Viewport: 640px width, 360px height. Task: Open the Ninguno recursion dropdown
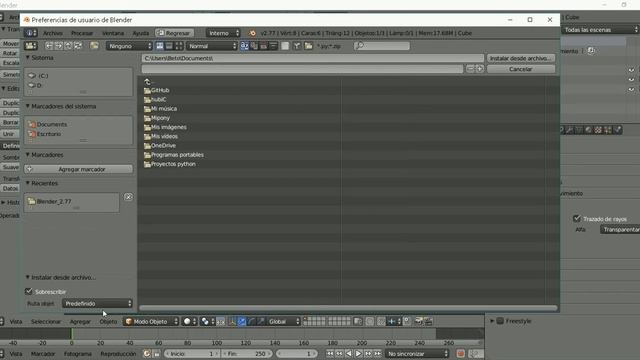coord(129,46)
